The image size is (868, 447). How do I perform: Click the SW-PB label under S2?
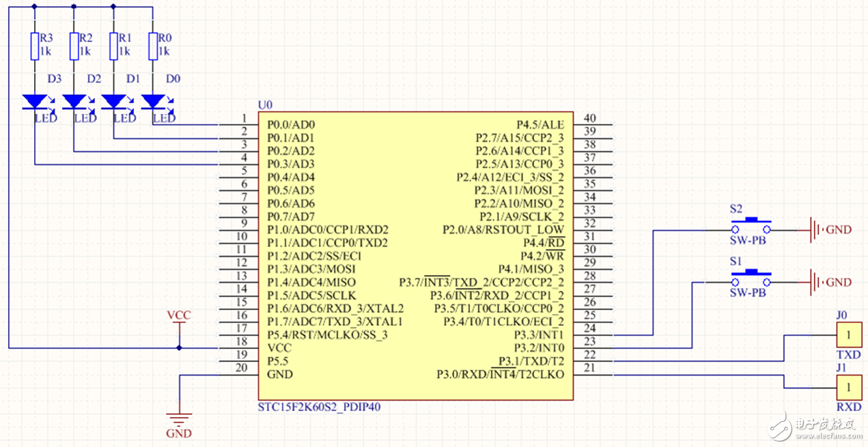click(x=747, y=240)
